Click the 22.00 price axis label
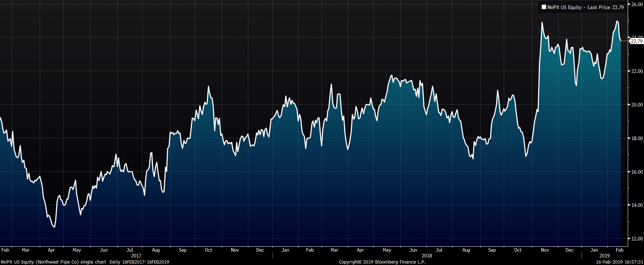This screenshot has height=265, width=644. (637, 71)
